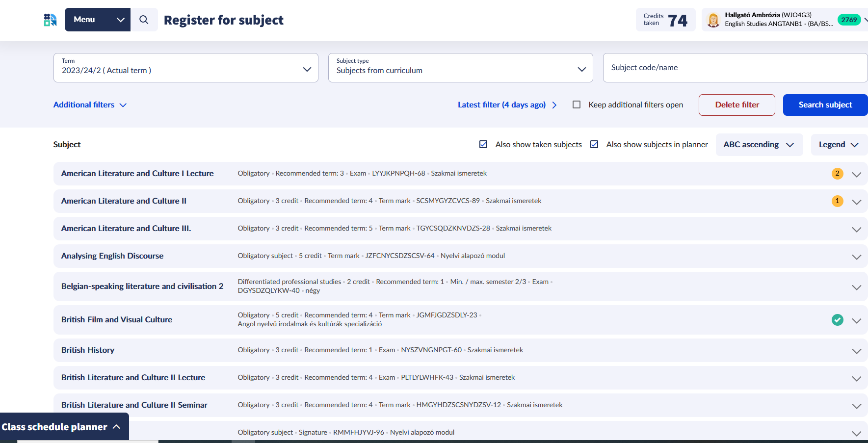Open the search magnifier icon
This screenshot has height=443, width=868.
click(x=144, y=20)
